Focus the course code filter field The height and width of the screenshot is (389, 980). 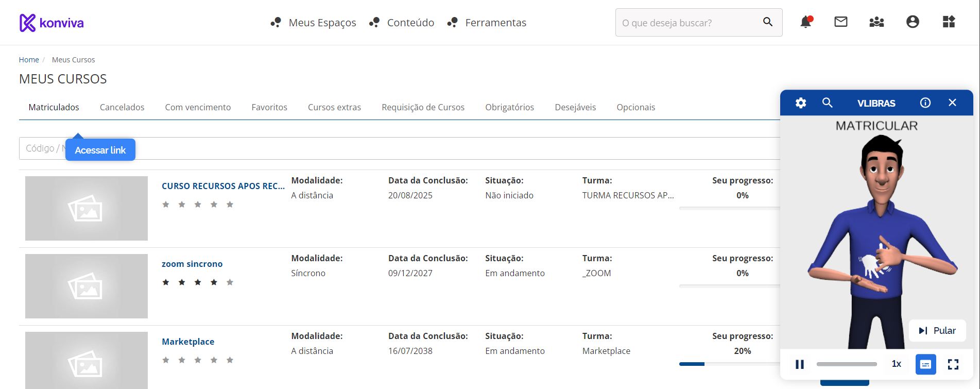[400, 148]
